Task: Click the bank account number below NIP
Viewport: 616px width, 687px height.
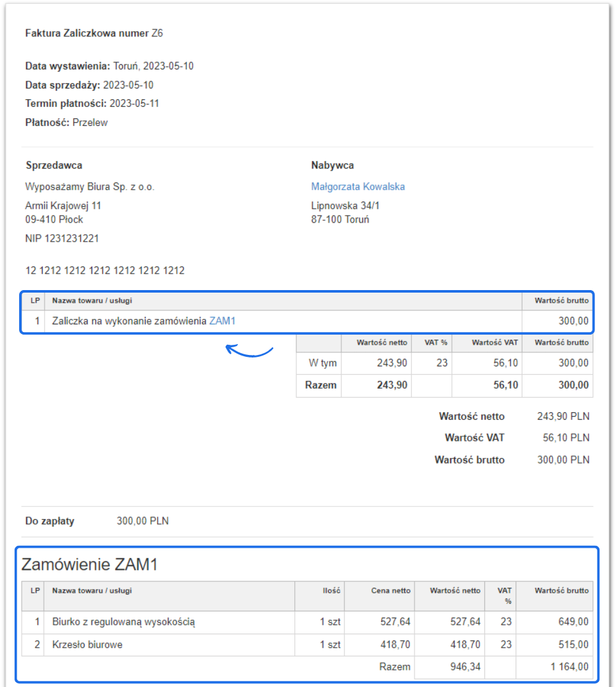Action: [x=105, y=270]
